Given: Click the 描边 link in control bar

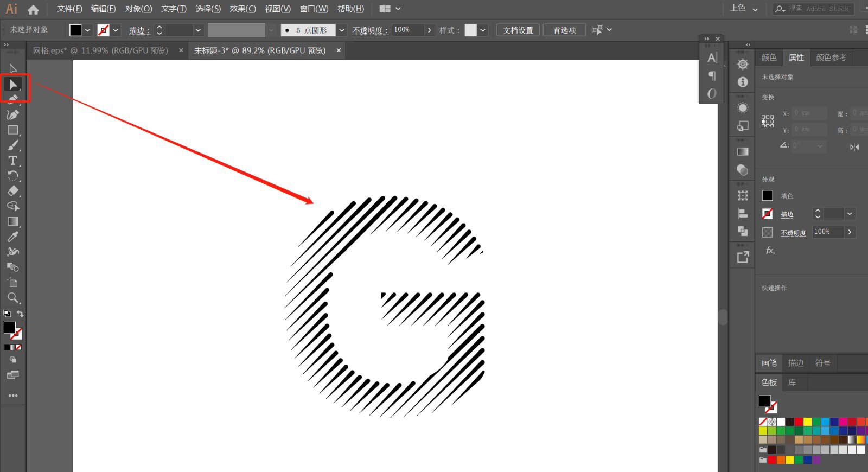Looking at the screenshot, I should [x=139, y=30].
